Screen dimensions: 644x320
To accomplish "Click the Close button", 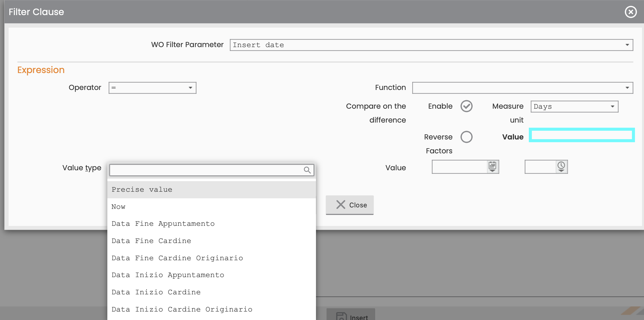I will [x=350, y=205].
